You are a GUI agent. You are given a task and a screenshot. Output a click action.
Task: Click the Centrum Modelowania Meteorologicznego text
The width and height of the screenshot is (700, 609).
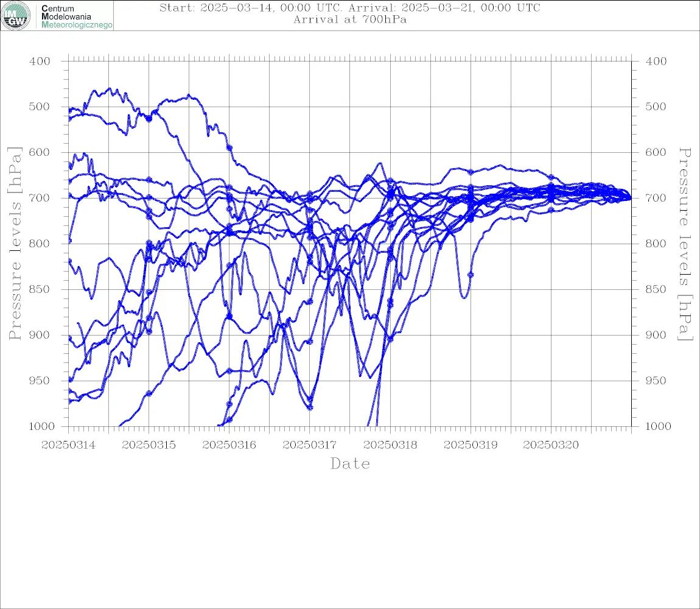(x=76, y=16)
